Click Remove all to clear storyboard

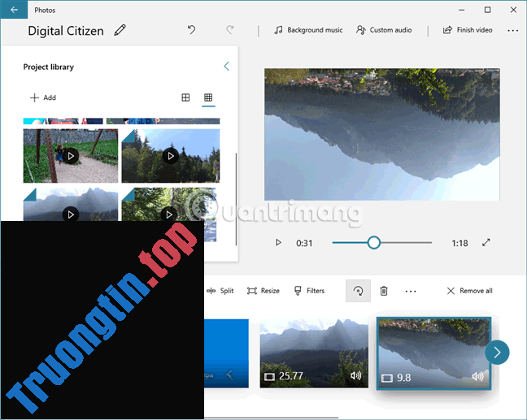[x=469, y=291]
